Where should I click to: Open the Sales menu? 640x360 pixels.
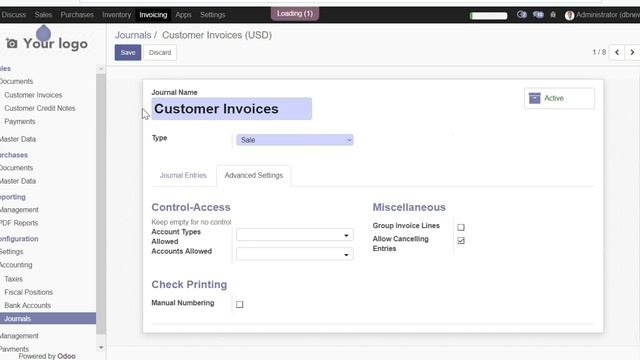[x=43, y=15]
